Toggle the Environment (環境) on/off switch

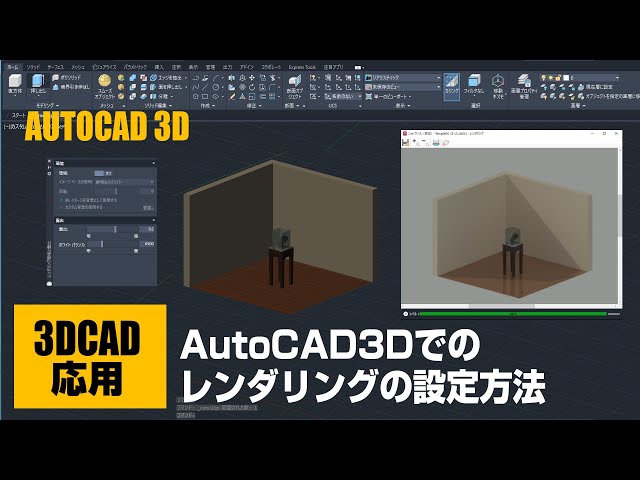coord(99,173)
